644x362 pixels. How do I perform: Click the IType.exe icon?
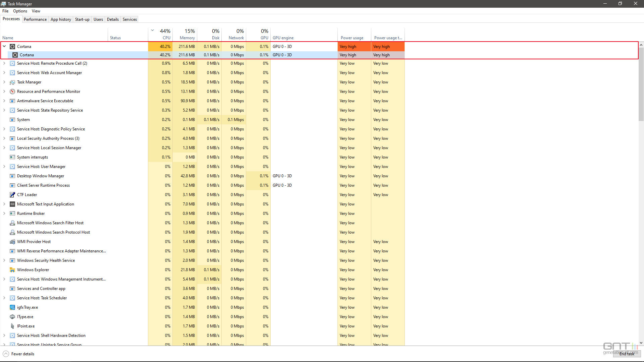[12, 317]
